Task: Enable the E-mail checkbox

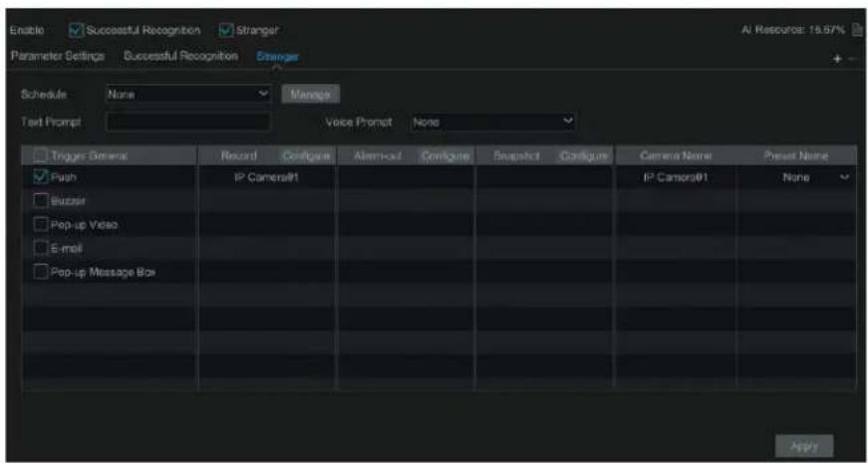Action: coord(41,248)
